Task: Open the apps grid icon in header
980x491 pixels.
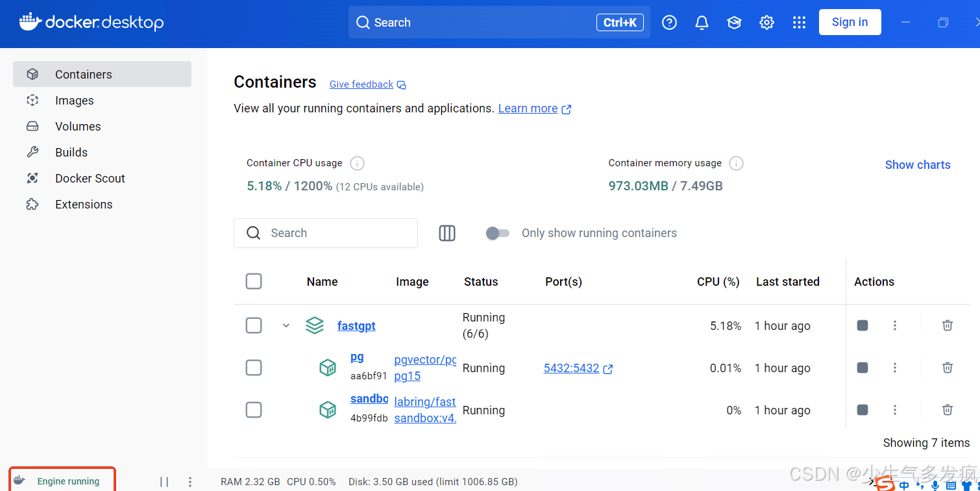Action: point(799,23)
